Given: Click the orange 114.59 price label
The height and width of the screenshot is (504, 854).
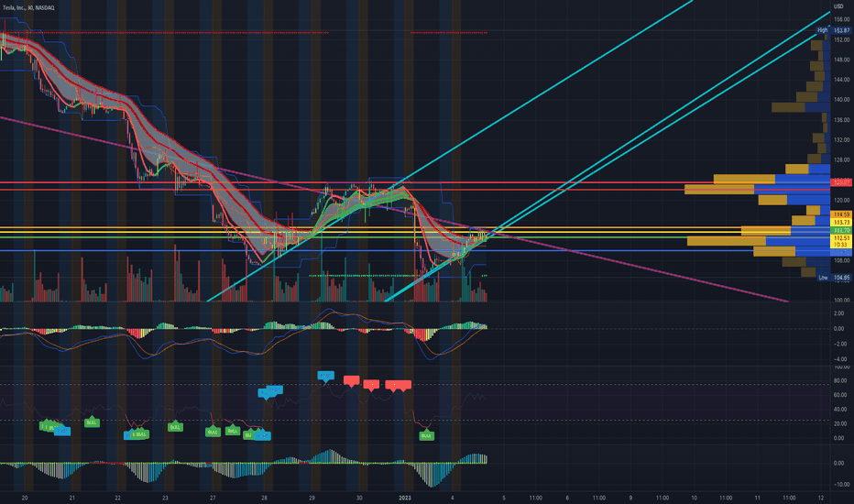Looking at the screenshot, I should (841, 215).
